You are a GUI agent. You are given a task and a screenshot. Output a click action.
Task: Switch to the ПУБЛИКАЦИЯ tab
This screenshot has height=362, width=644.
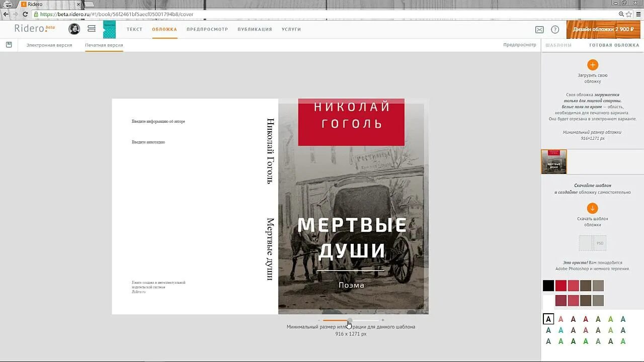click(x=255, y=29)
